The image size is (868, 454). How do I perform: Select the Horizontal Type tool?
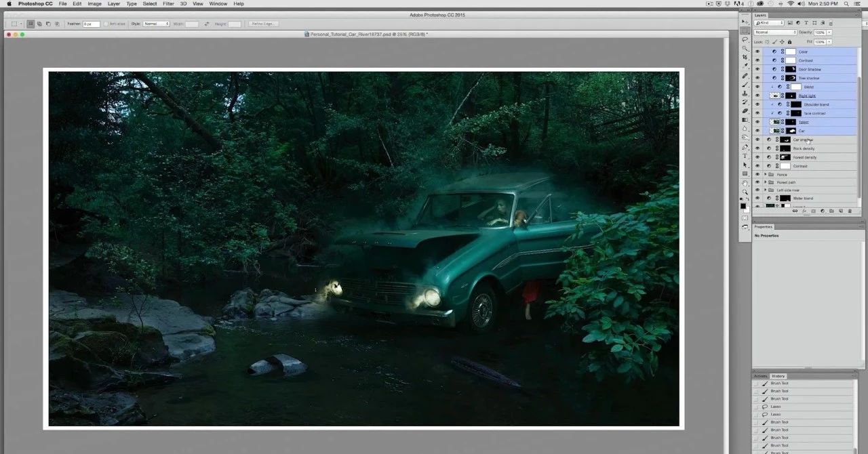[745, 156]
